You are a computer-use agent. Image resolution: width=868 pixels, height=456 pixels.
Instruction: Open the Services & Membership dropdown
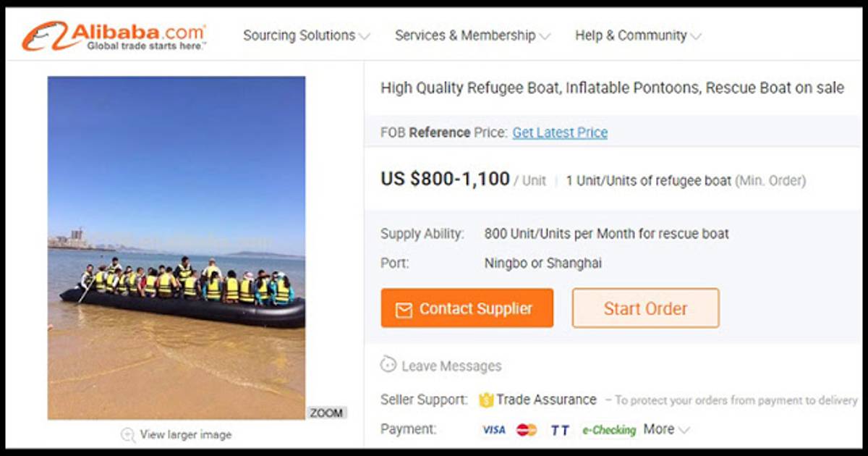tap(472, 35)
